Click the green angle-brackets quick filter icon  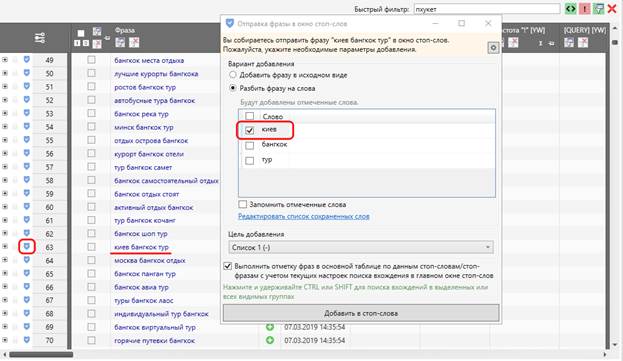(x=571, y=9)
